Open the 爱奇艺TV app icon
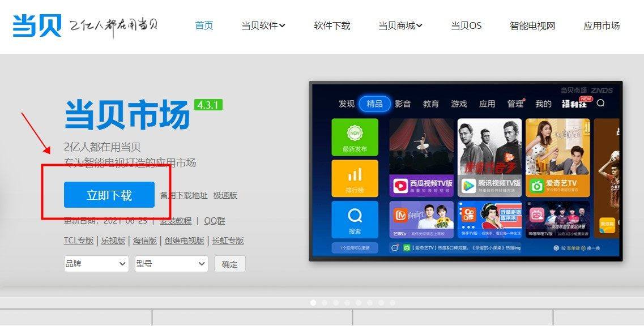The height and width of the screenshot is (326, 644). (x=536, y=185)
